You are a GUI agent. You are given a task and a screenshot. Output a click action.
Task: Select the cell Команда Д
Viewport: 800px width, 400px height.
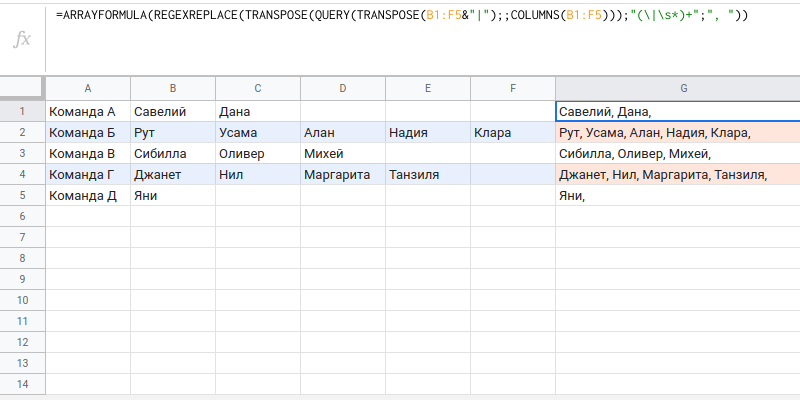(88, 196)
